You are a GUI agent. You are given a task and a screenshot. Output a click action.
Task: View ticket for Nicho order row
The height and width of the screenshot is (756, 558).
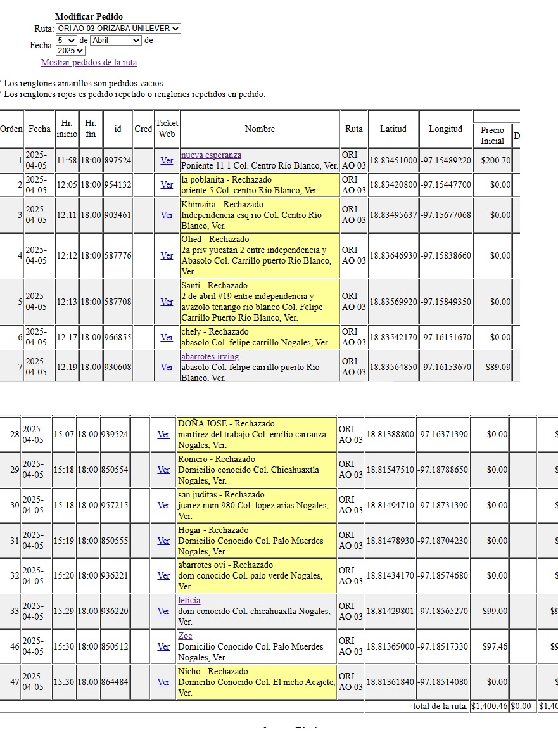[x=163, y=682]
